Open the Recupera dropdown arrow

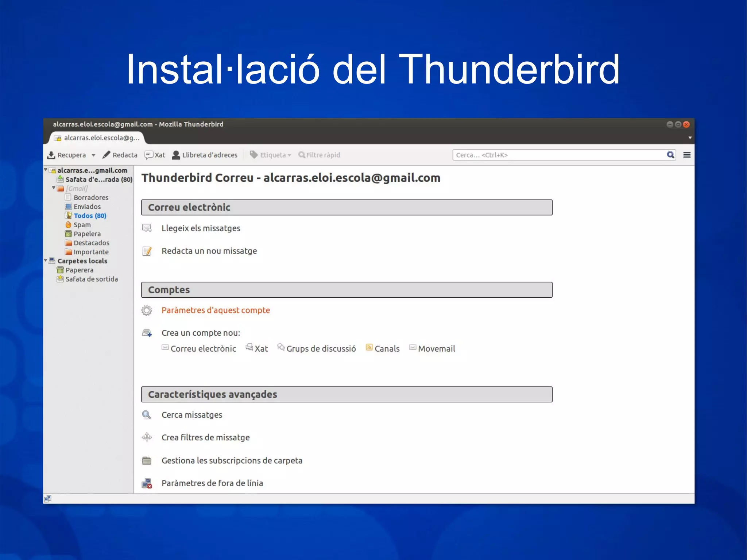click(94, 155)
